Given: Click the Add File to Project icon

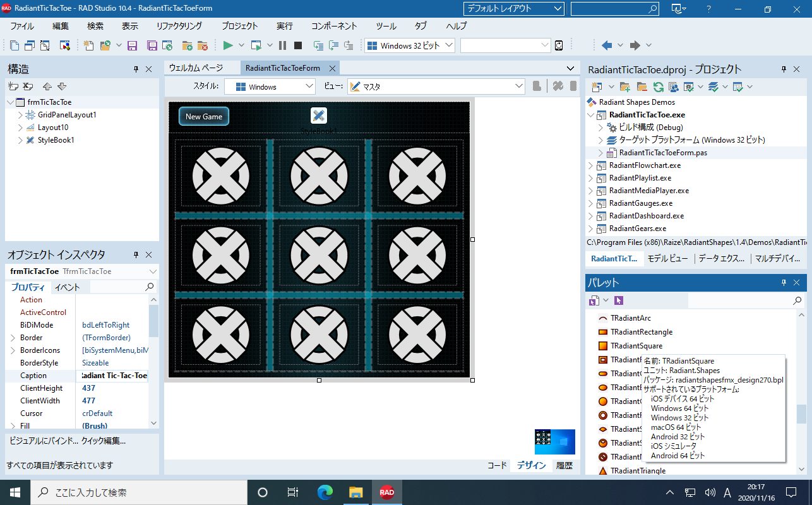Looking at the screenshot, I should pos(187,45).
